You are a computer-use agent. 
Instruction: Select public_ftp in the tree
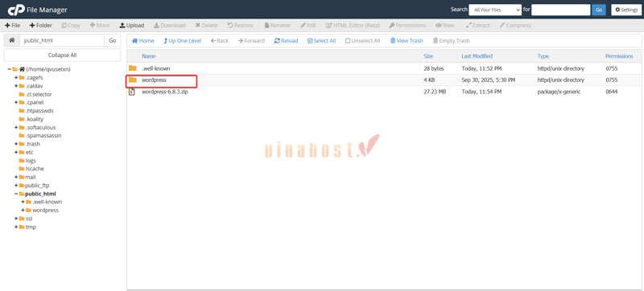click(37, 185)
